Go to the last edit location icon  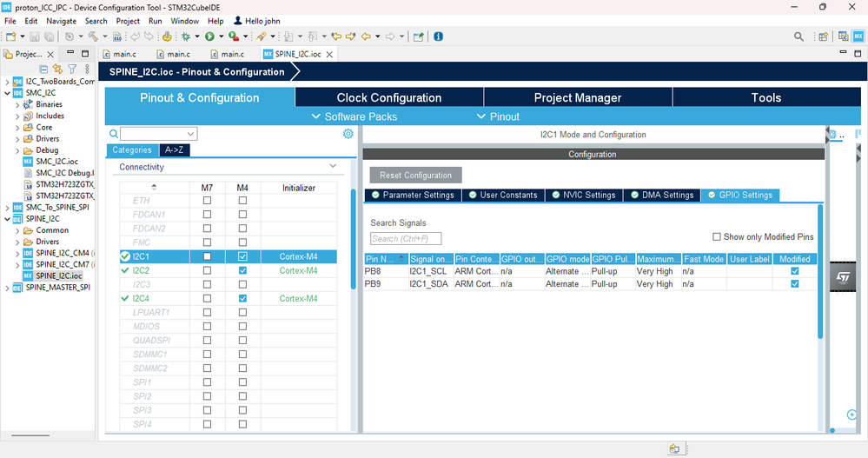(336, 37)
